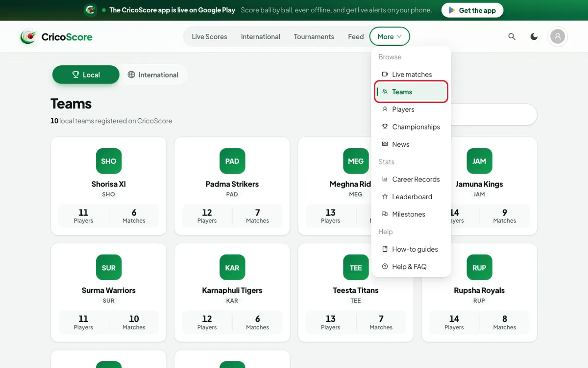Image resolution: width=588 pixels, height=368 pixels.
Task: Click the KAR team badge
Action: point(232,267)
